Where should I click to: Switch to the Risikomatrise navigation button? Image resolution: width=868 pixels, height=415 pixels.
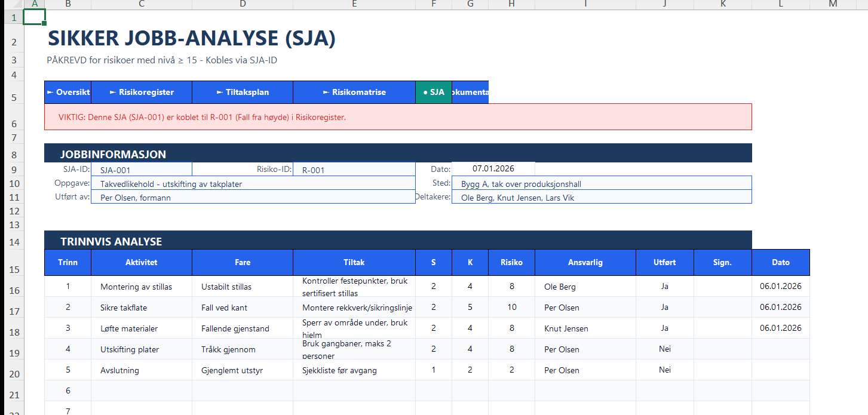[x=354, y=93]
